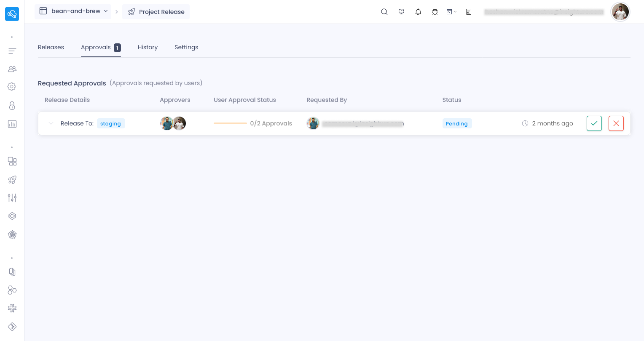Open the sliders configuration sidebar icon
Viewport: 644px width, 341px height.
12,198
